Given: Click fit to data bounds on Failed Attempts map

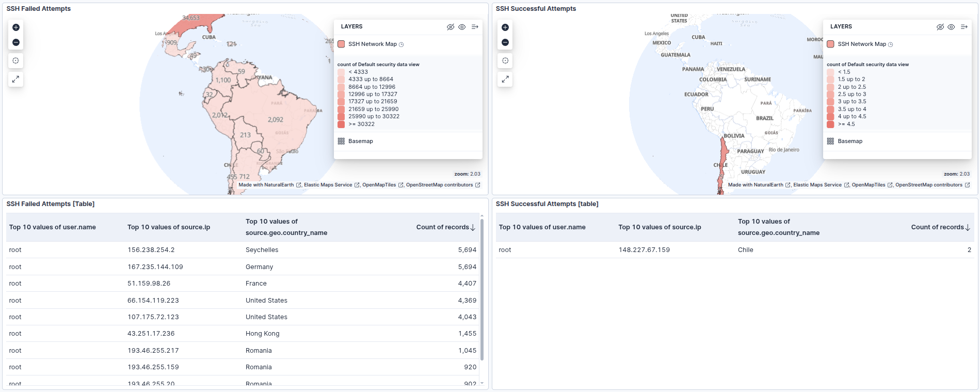Looking at the screenshot, I should coord(16,61).
